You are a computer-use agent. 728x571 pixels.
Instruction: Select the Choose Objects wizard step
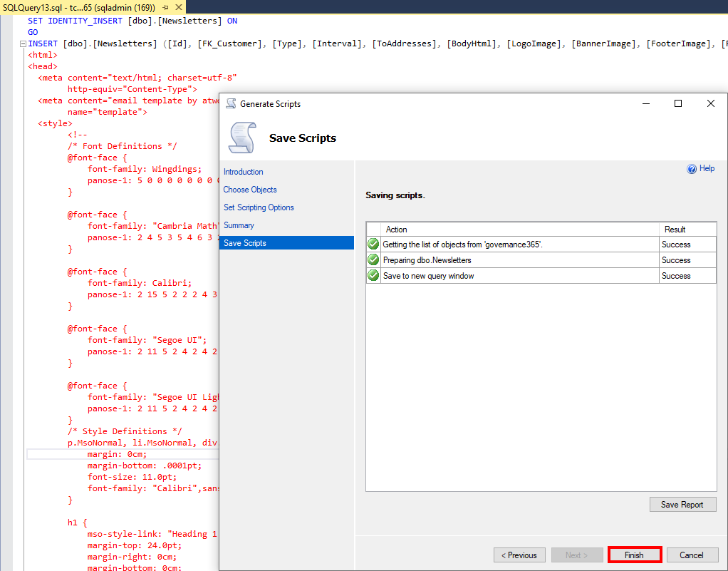pyautogui.click(x=250, y=190)
